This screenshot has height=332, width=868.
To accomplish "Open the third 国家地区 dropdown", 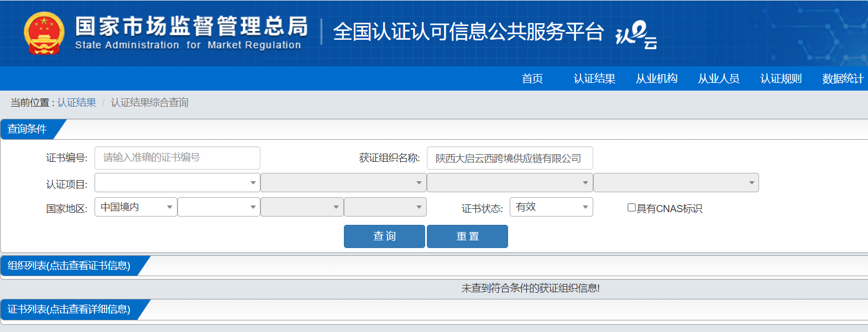I will [x=302, y=207].
